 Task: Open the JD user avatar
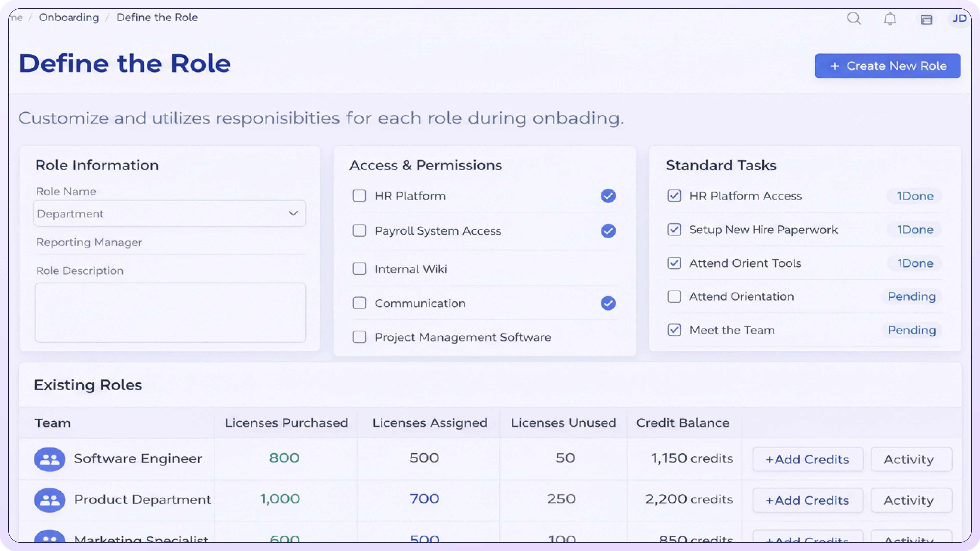click(x=959, y=19)
